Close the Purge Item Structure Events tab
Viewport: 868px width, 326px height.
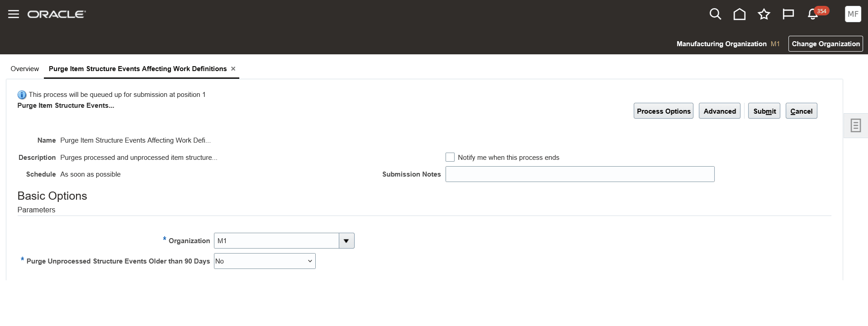point(233,69)
